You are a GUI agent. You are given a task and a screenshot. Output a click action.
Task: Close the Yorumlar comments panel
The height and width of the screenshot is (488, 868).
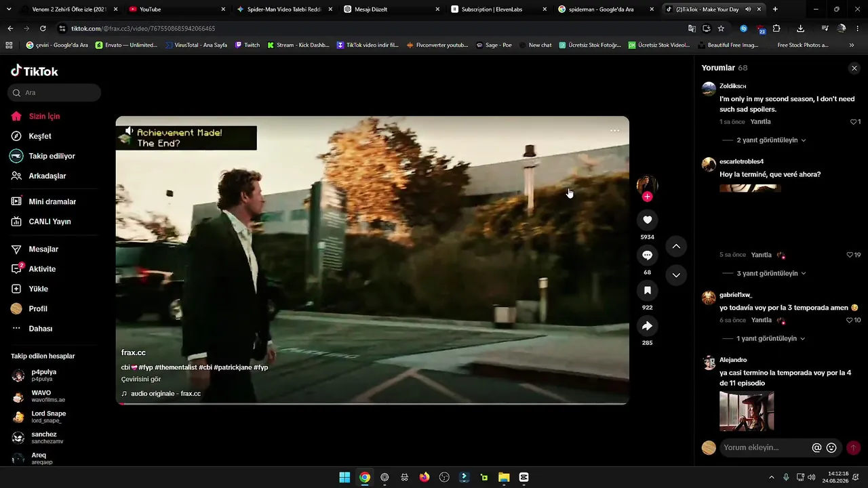tap(854, 68)
